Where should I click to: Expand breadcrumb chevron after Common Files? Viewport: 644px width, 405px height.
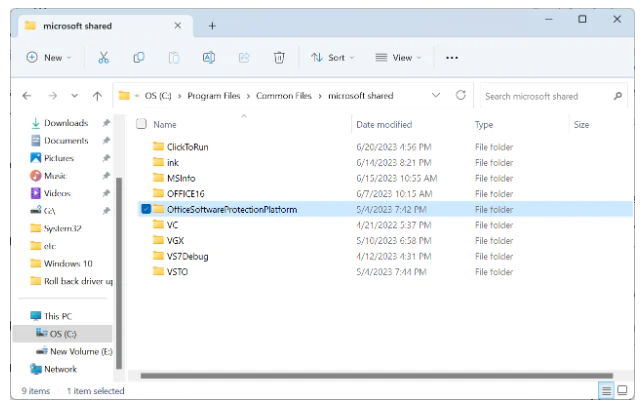pyautogui.click(x=320, y=96)
